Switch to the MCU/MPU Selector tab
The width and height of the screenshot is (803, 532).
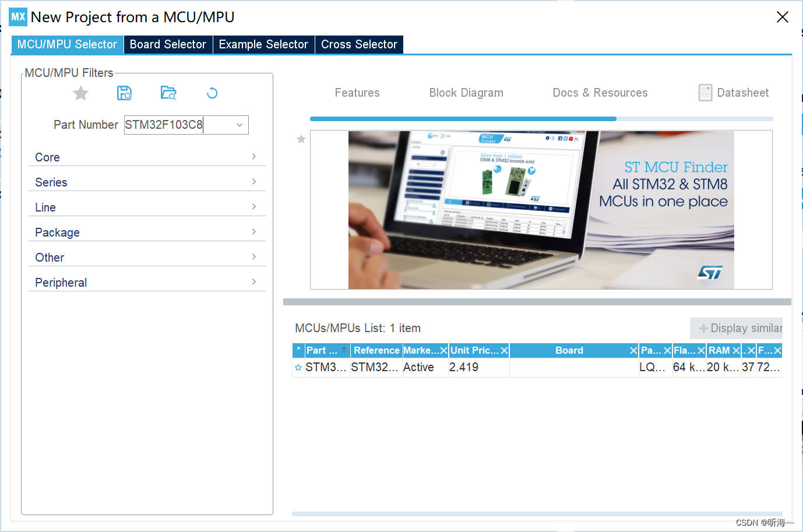(67, 44)
